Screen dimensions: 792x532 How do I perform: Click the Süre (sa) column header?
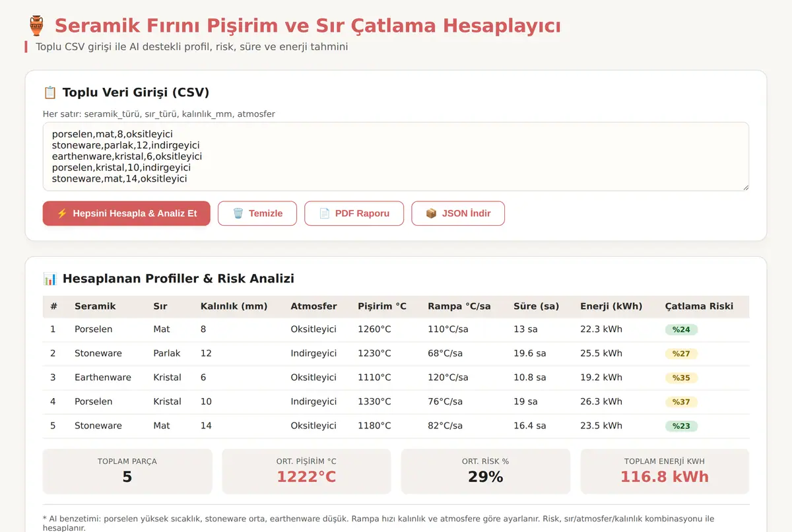(537, 306)
